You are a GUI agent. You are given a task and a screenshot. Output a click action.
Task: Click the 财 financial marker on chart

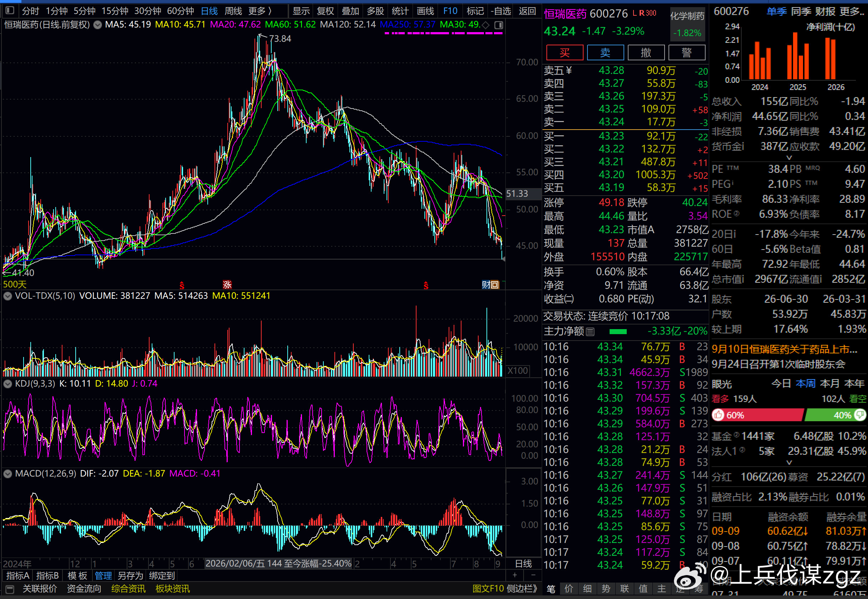click(x=486, y=285)
